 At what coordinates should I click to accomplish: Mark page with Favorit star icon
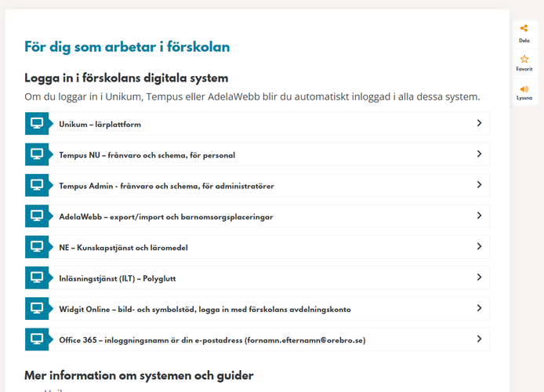[x=524, y=59]
